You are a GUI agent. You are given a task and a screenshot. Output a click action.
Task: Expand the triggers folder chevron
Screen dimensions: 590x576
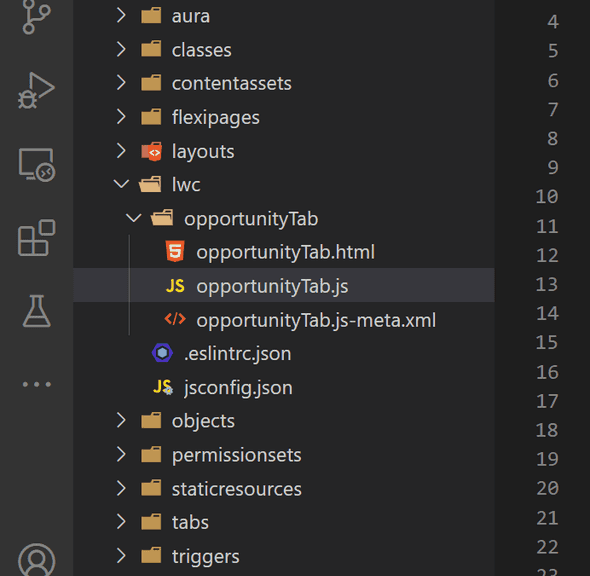(x=121, y=555)
